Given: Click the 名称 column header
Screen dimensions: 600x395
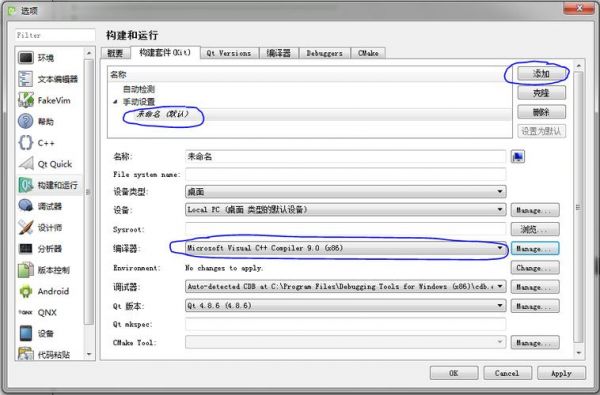Looking at the screenshot, I should (x=310, y=75).
